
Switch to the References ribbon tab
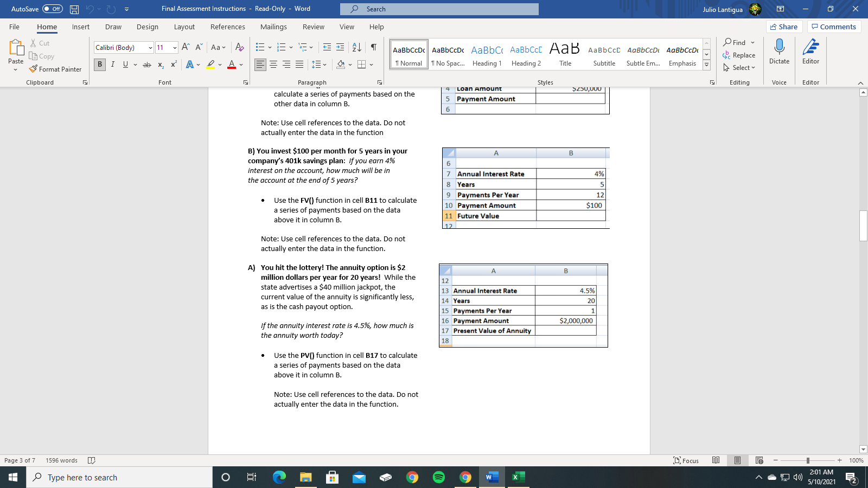(x=227, y=27)
